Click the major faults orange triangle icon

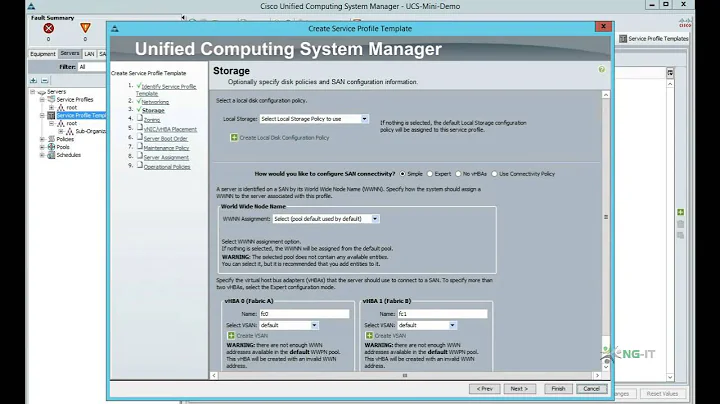pyautogui.click(x=85, y=28)
